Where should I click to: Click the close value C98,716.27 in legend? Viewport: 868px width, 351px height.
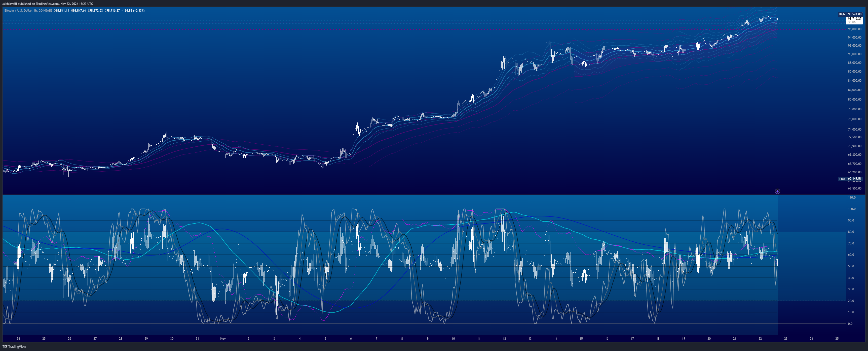coord(112,11)
